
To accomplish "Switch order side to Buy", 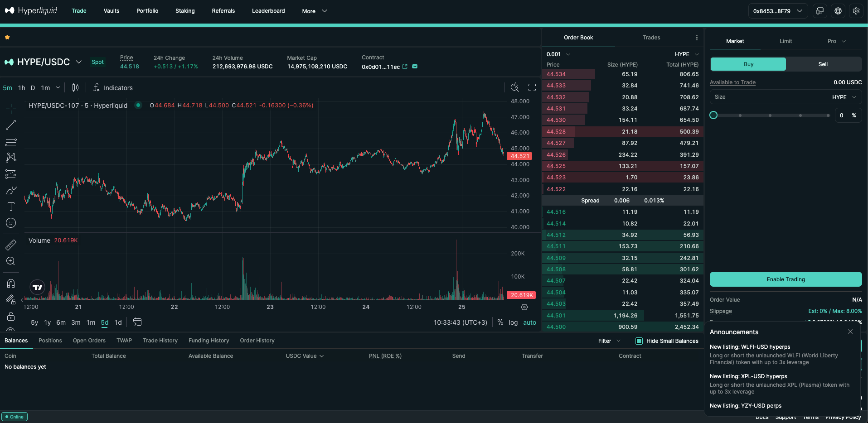I will click(x=748, y=64).
